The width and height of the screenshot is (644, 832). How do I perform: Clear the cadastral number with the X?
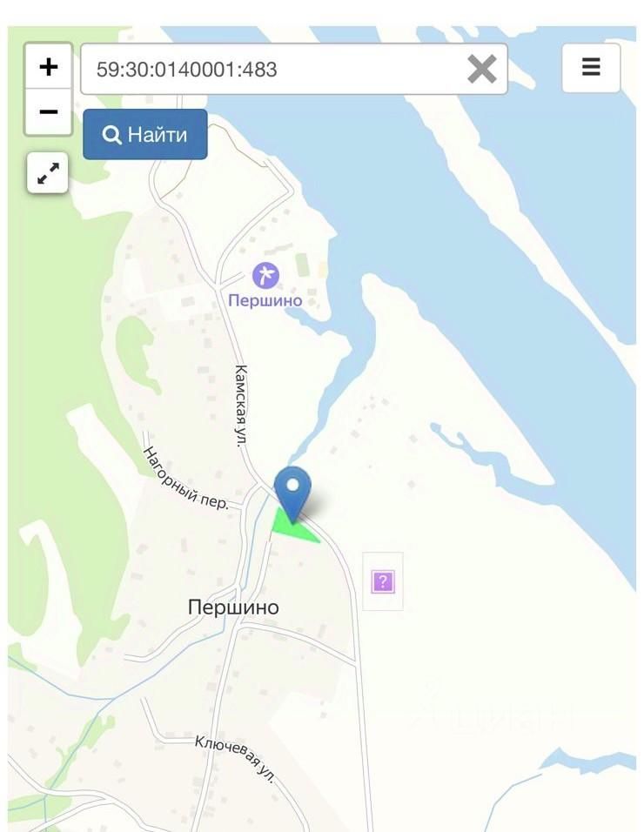(481, 69)
